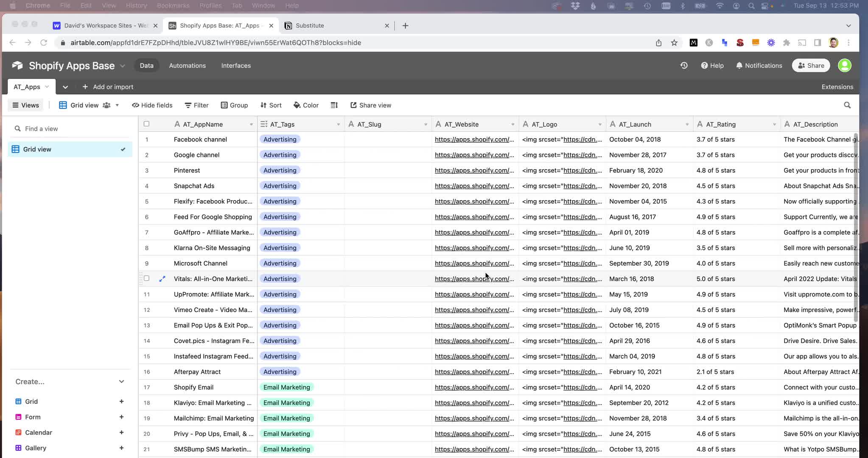This screenshot has height=458, width=868.
Task: Open Chrome extensions puzzle icon
Action: (x=787, y=42)
